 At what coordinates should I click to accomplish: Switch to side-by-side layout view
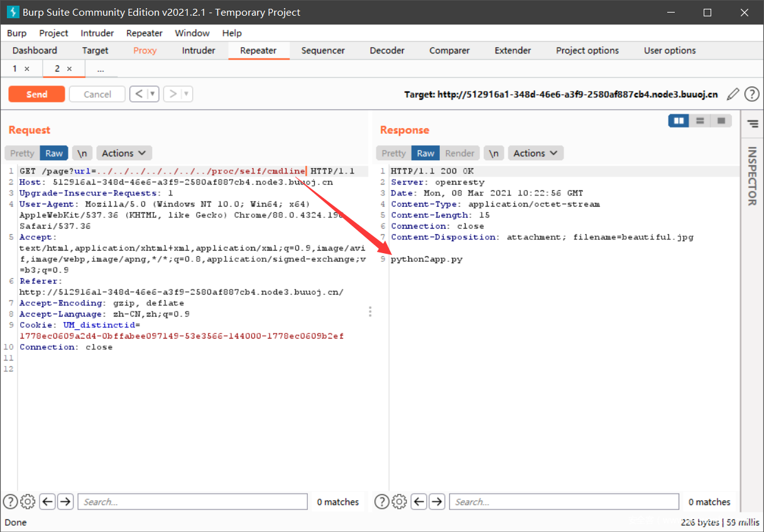(679, 121)
